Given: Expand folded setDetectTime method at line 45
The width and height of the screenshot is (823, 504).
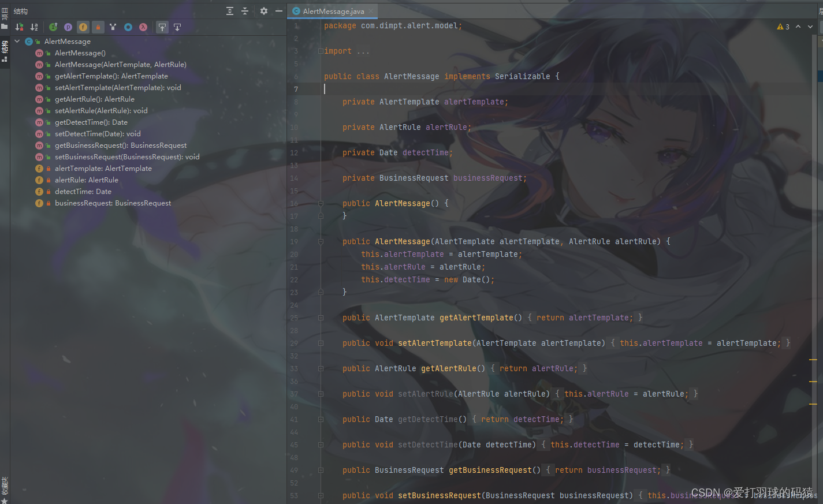Looking at the screenshot, I should (321, 445).
